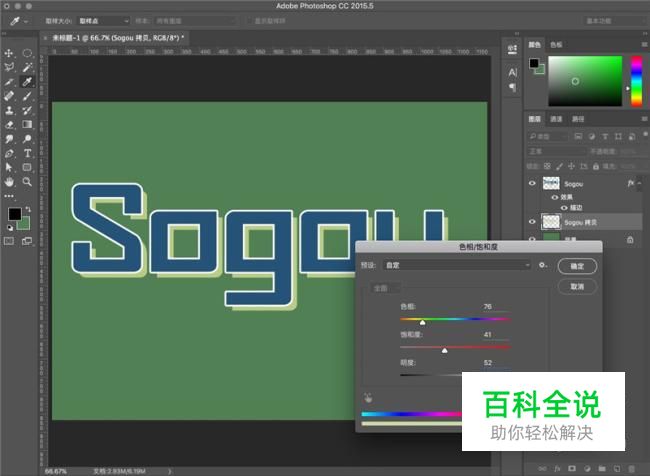Toggle lock all padlock icon

click(596, 166)
